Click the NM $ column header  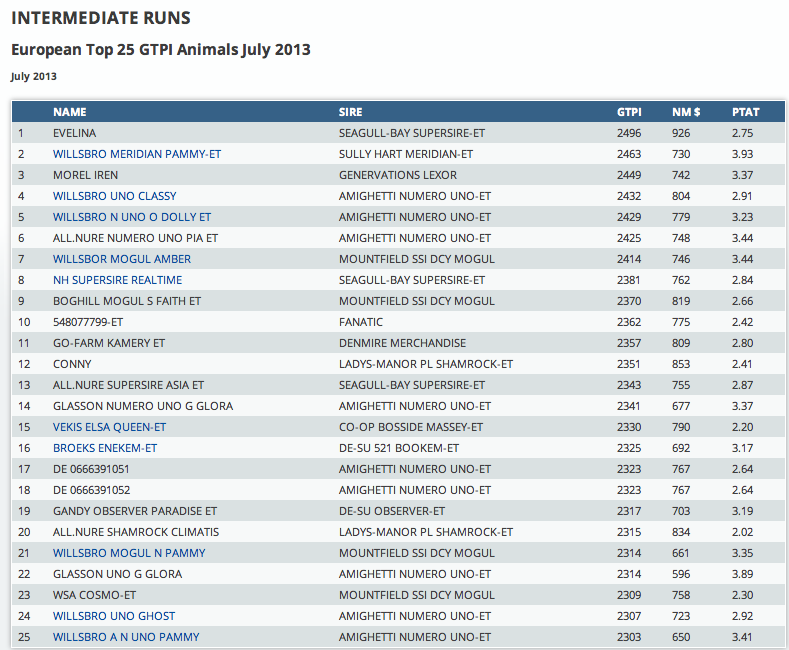(686, 112)
